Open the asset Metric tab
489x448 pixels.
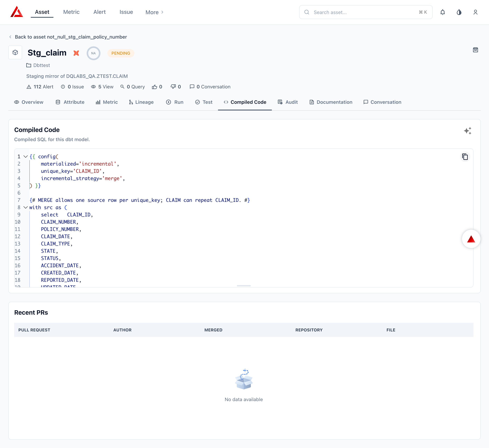coord(107,102)
